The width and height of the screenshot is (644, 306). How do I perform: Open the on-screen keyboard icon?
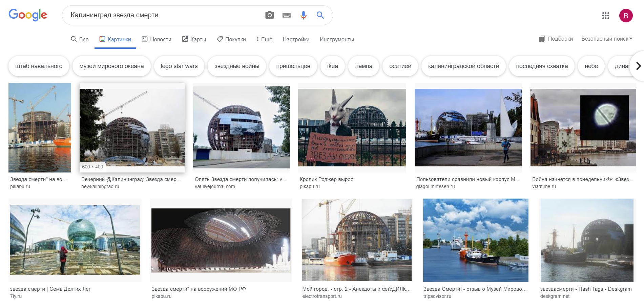click(x=287, y=15)
